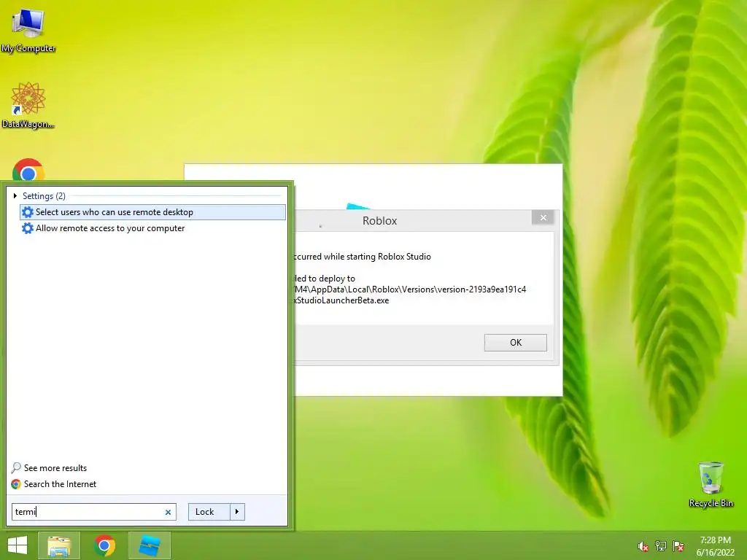The image size is (747, 560).
Task: Launch Chrome from the taskbar
Action: point(105,545)
